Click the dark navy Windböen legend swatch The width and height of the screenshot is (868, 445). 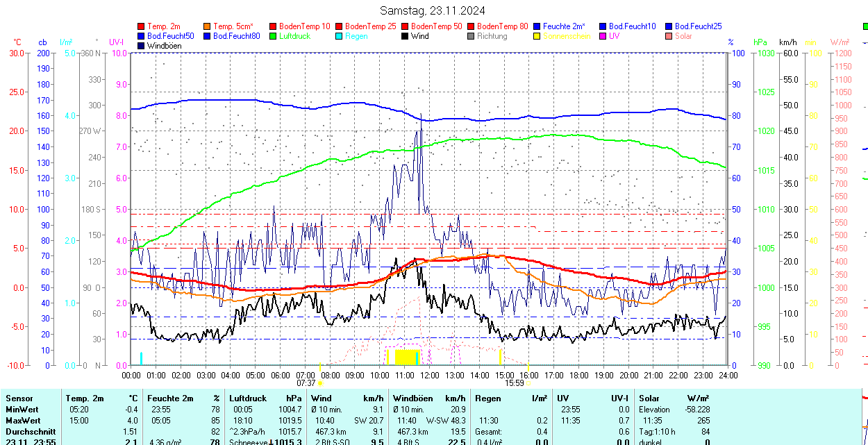(x=142, y=46)
